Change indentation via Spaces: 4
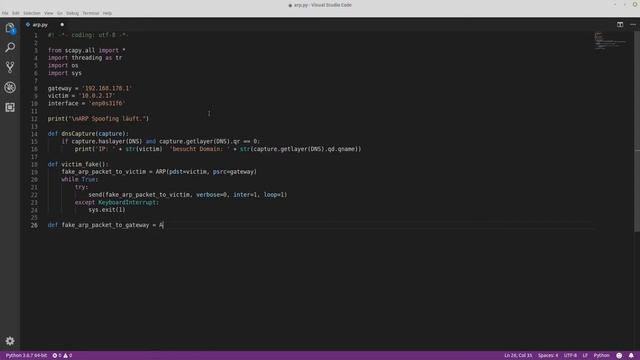Image resolution: width=640 pixels, height=360 pixels. 547,356
